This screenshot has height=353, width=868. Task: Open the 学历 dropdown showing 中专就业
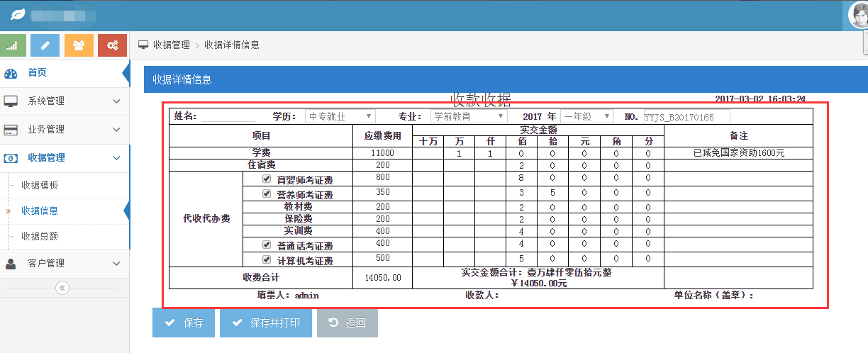pos(340,116)
